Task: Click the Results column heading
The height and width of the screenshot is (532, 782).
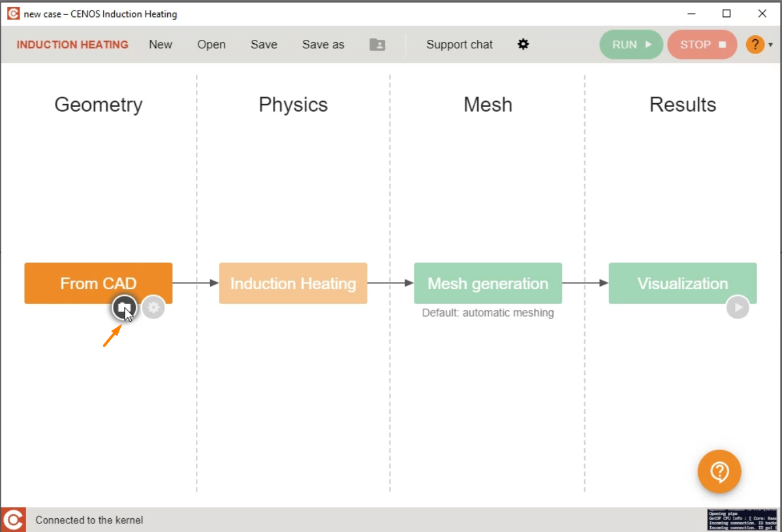Action: click(x=683, y=104)
